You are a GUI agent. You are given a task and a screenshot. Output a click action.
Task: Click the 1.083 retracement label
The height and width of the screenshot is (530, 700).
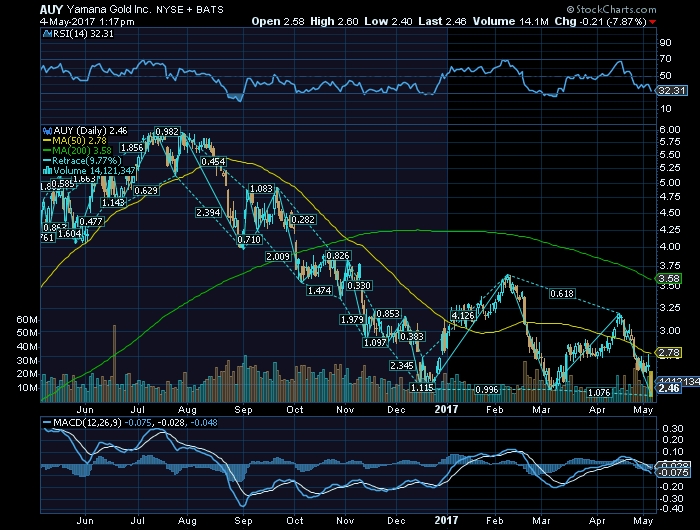click(261, 189)
